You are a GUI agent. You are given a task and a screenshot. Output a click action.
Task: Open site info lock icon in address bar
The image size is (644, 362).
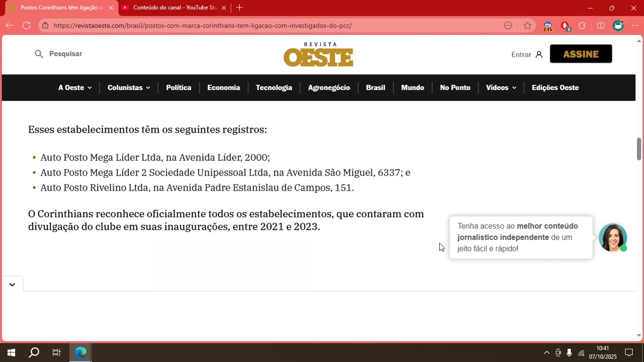coord(45,26)
